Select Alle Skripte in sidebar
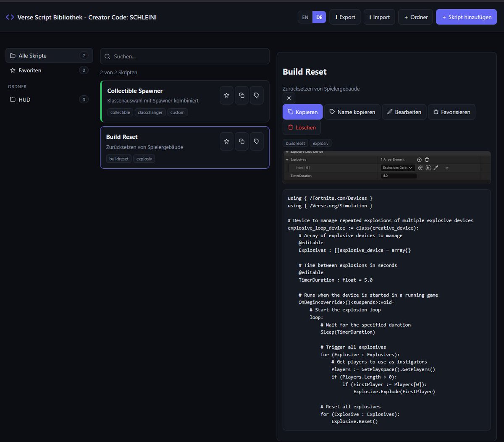This screenshot has width=504, height=442. pyautogui.click(x=49, y=55)
